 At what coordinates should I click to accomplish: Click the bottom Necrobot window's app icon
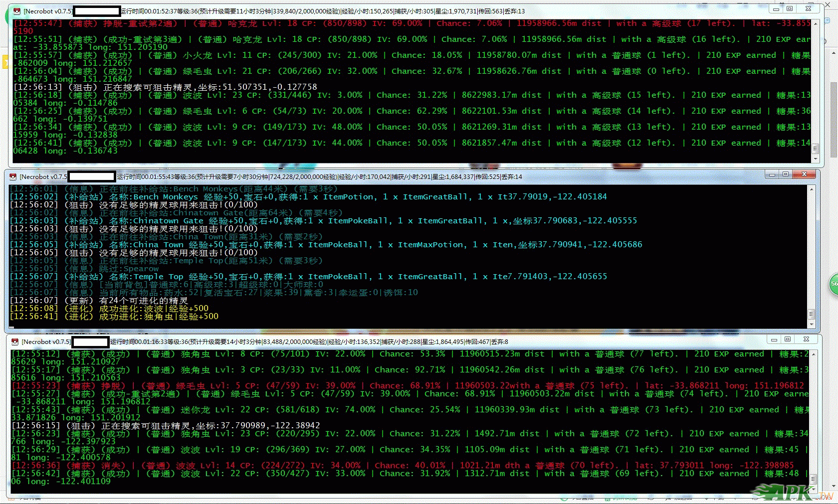click(15, 342)
